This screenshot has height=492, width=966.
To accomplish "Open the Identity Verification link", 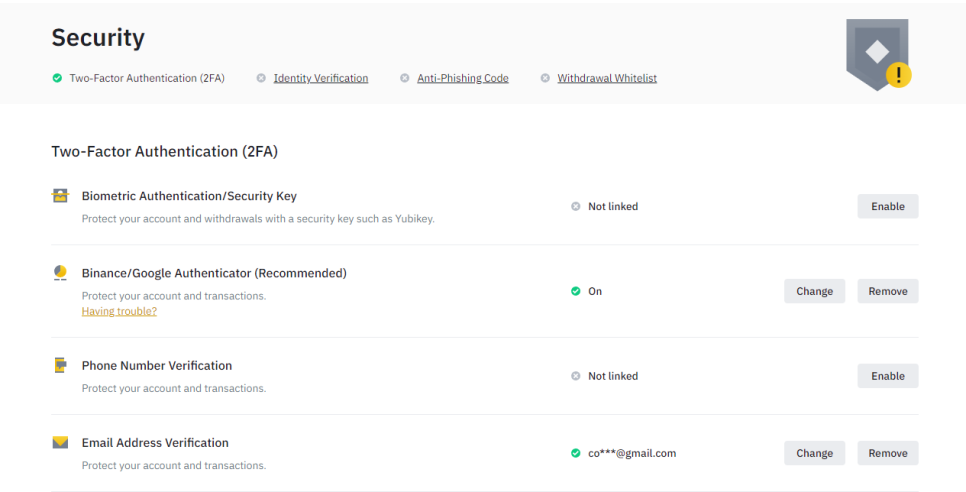I will (x=321, y=78).
